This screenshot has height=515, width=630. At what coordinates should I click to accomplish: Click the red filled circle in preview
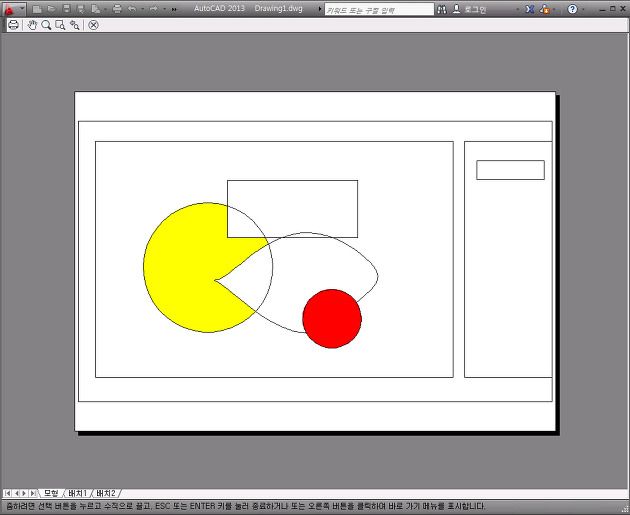click(x=332, y=319)
